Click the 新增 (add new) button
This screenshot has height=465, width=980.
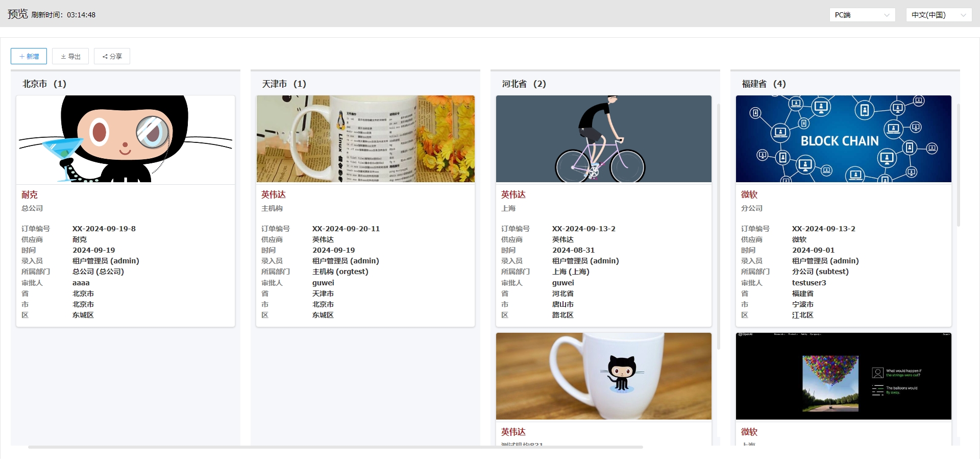point(29,56)
